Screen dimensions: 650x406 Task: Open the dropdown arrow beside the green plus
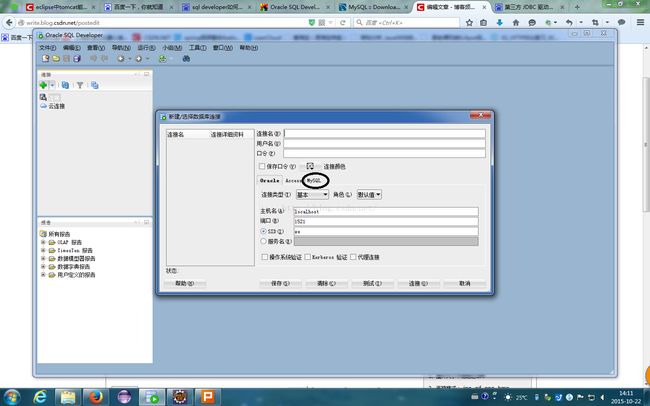pyautogui.click(x=52, y=85)
